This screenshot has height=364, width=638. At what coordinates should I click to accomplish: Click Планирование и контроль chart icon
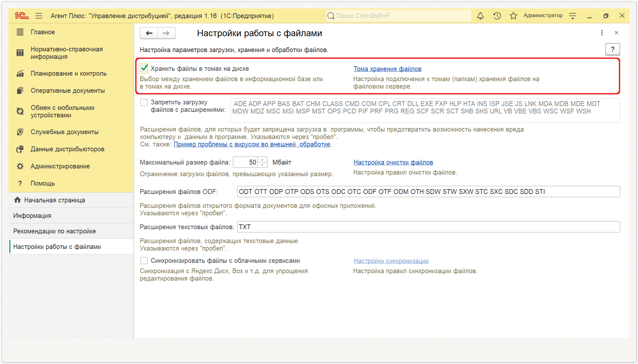pos(20,73)
